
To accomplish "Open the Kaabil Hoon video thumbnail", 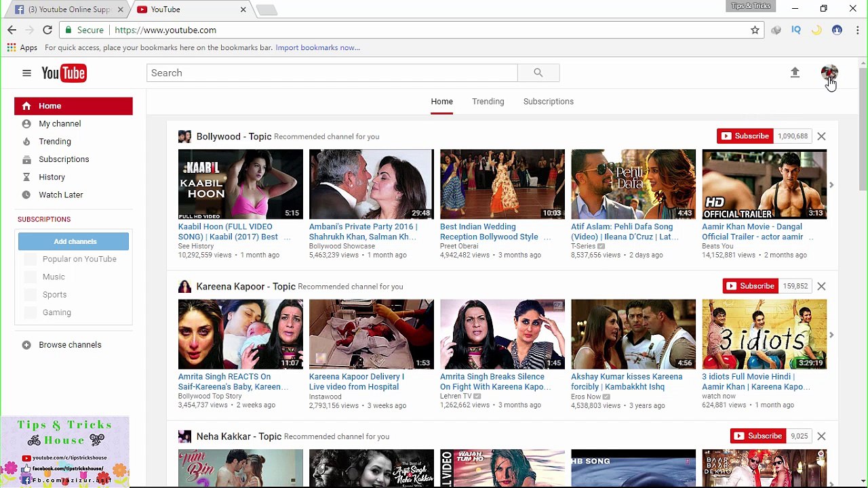I will pyautogui.click(x=240, y=184).
